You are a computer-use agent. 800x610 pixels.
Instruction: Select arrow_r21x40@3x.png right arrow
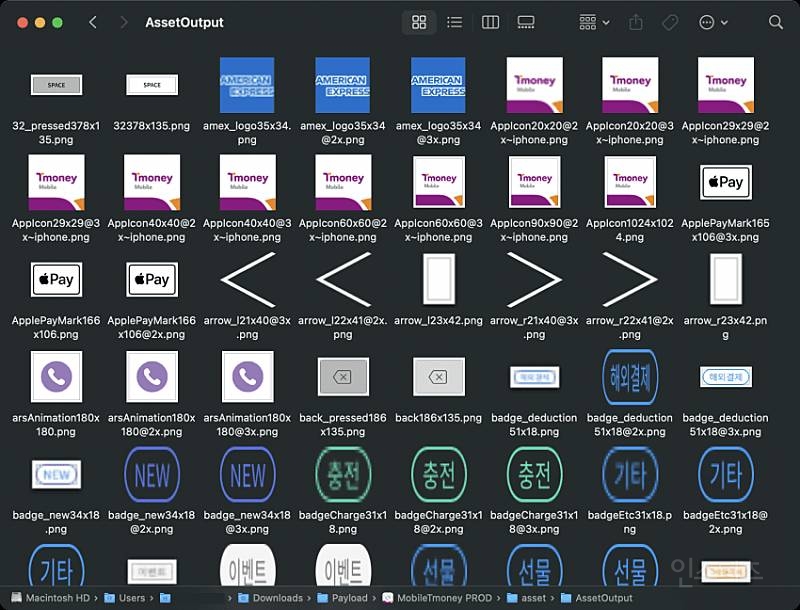[x=534, y=279]
